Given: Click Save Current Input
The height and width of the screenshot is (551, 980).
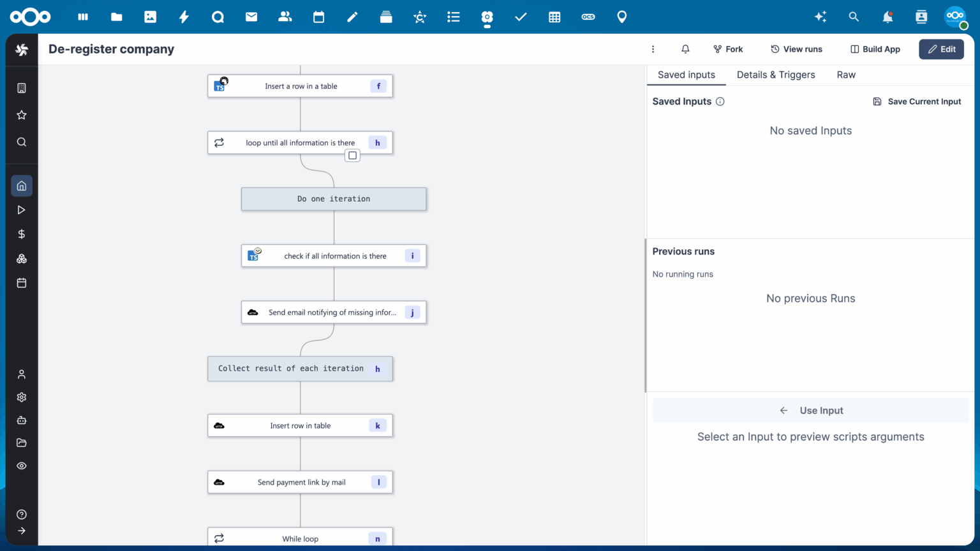Looking at the screenshot, I should pyautogui.click(x=917, y=101).
